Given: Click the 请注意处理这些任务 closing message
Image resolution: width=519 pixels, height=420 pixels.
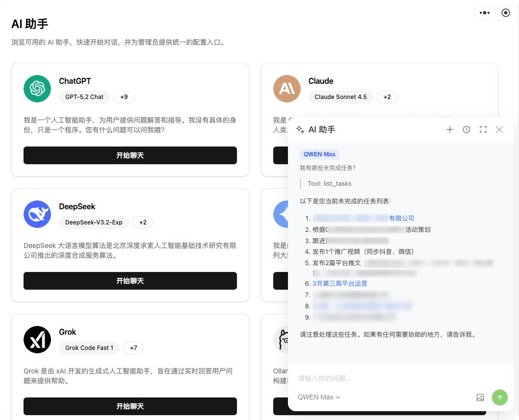Looking at the screenshot, I should point(389,335).
